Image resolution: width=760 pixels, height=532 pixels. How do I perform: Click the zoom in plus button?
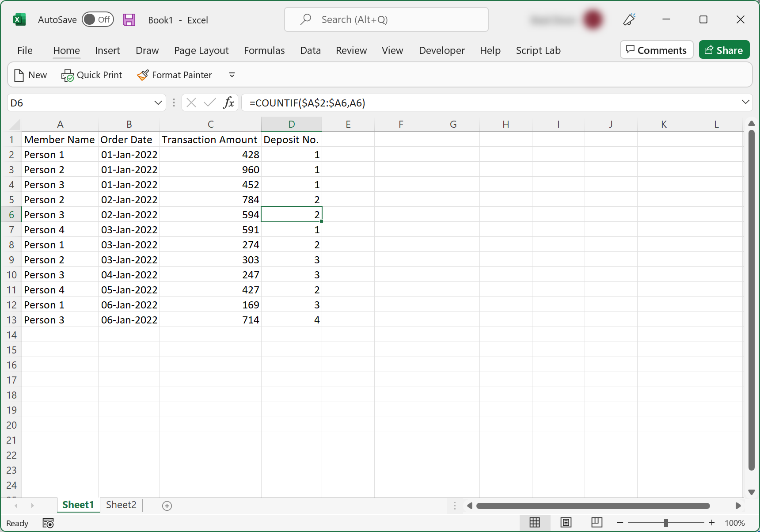[711, 523]
